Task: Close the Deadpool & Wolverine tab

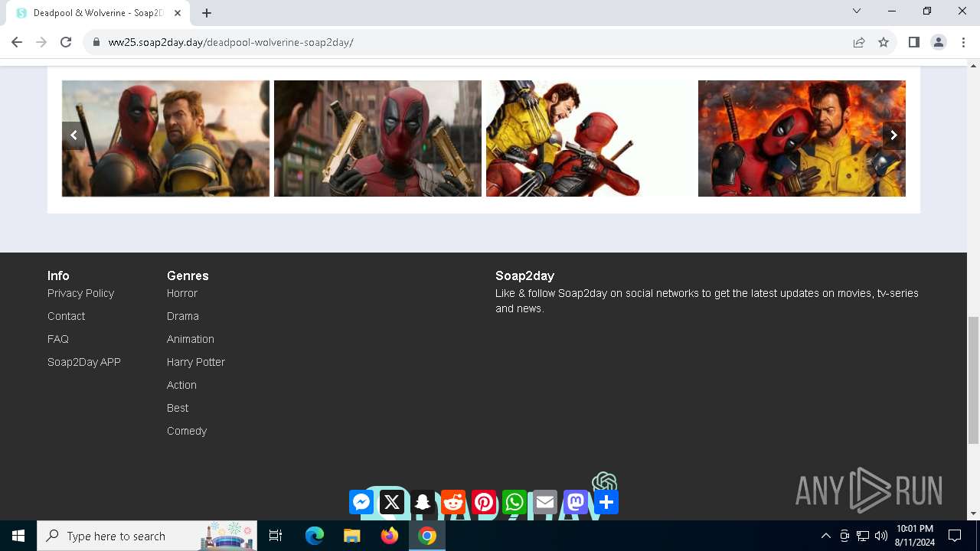Action: click(x=178, y=13)
